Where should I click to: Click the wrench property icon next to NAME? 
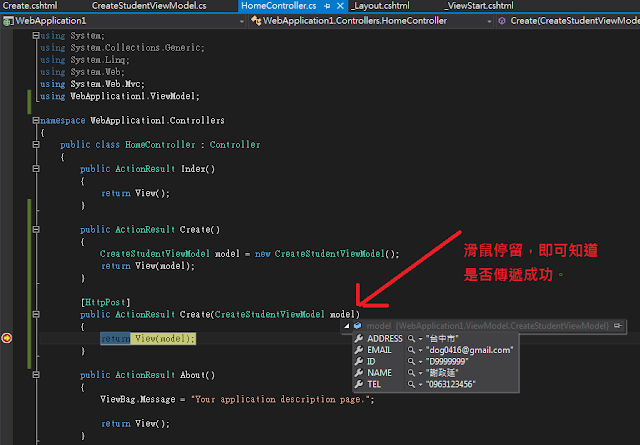(x=359, y=373)
